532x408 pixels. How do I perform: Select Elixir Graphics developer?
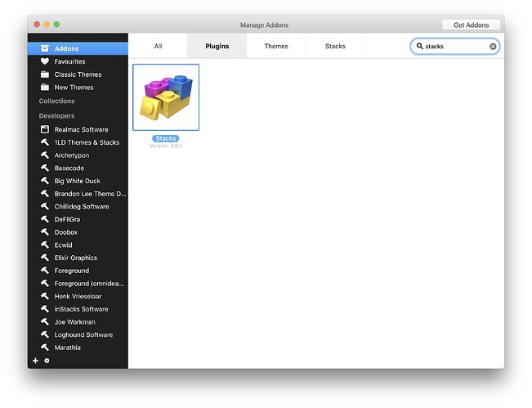78,258
